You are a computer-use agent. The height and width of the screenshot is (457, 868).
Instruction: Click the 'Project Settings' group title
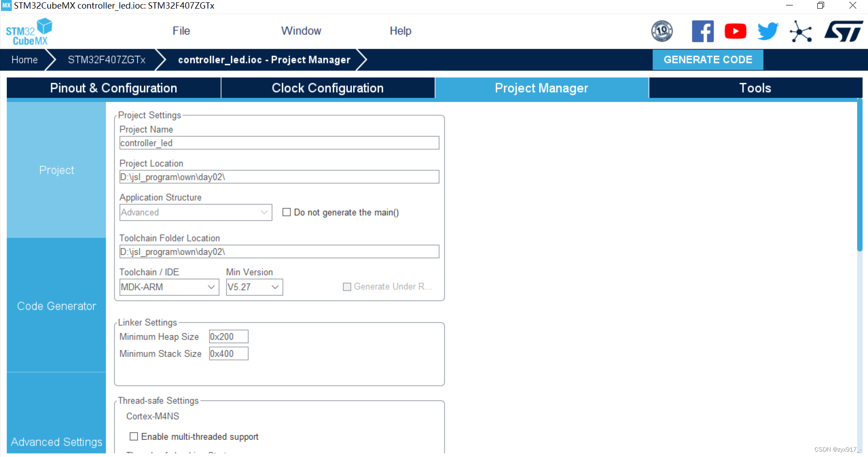149,115
